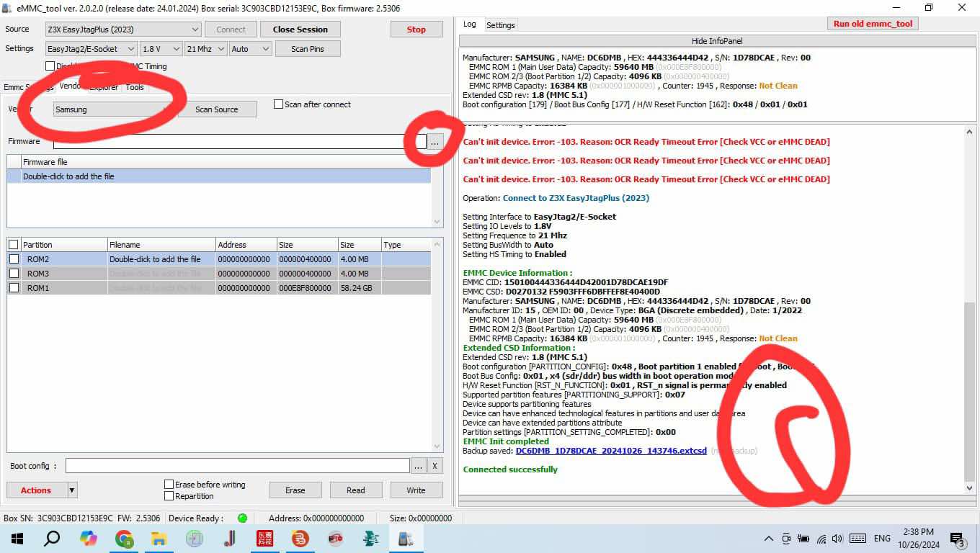Open the EasyJtag2/E-Socket interface dropdown
The height and width of the screenshot is (553, 980).
point(91,49)
